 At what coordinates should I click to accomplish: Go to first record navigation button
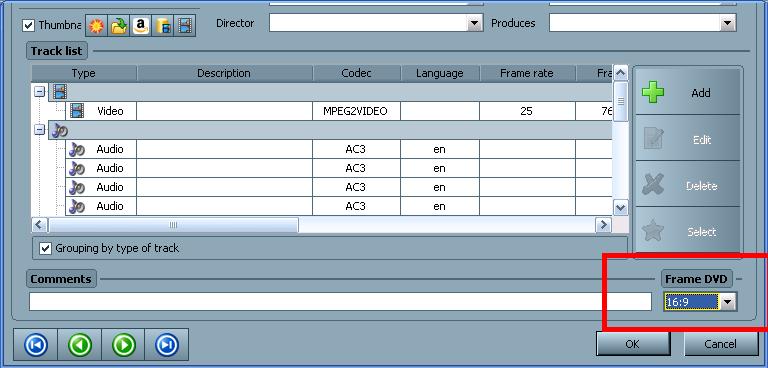coord(36,345)
